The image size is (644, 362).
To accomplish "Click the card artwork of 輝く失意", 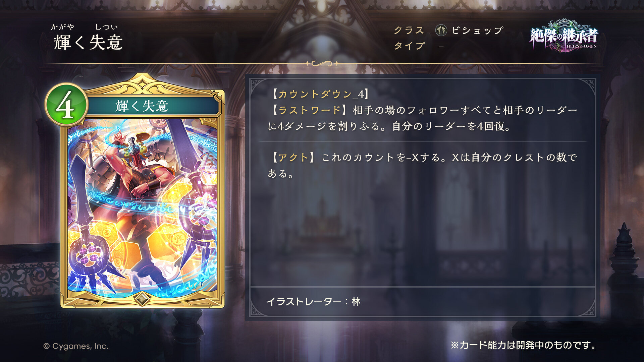I will [142, 208].
